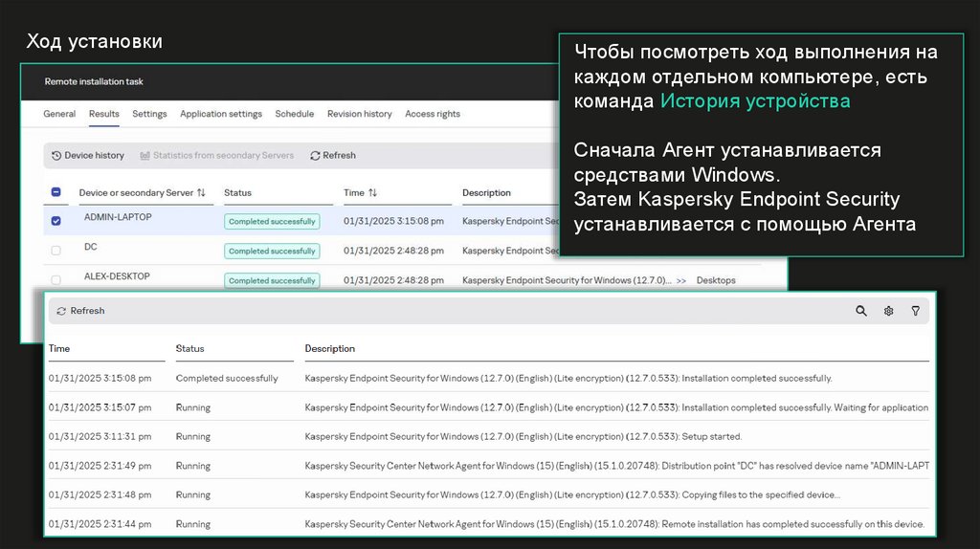
Task: Uncheck the ADMIN-LAPTOP row checkbox
Action: (56, 221)
